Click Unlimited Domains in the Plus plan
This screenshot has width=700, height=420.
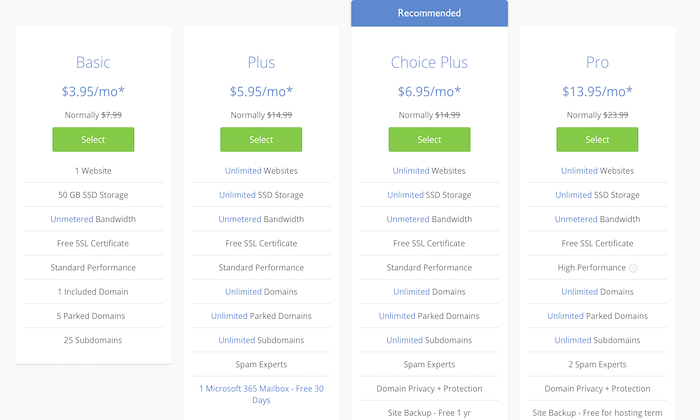pos(261,292)
